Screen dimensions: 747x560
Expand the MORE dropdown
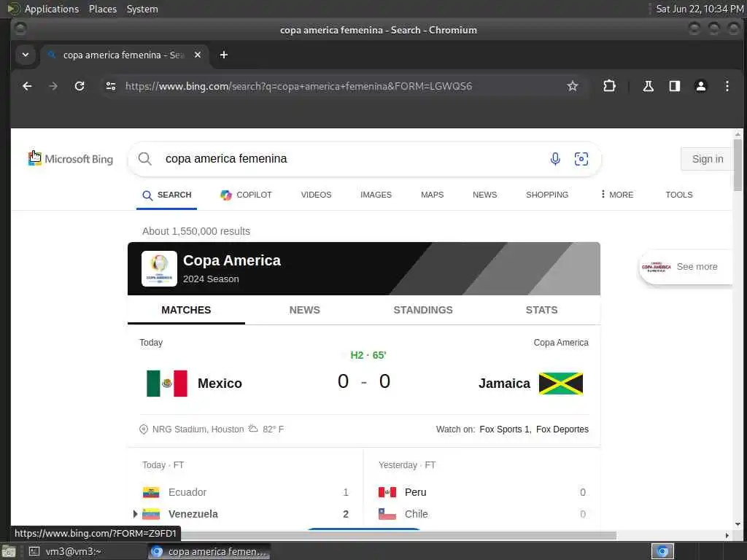617,195
